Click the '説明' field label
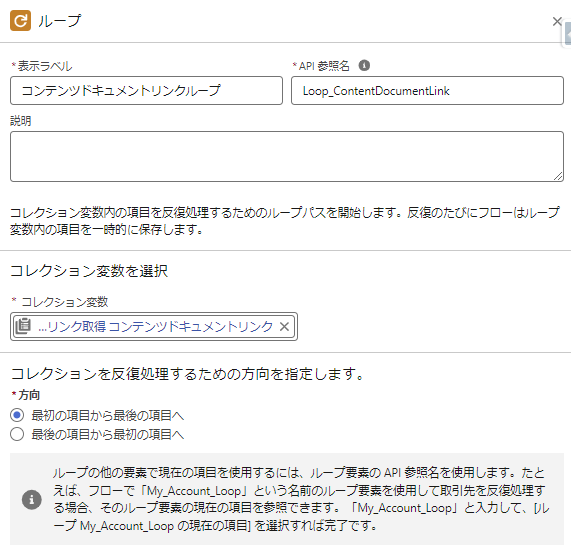 [x=21, y=121]
